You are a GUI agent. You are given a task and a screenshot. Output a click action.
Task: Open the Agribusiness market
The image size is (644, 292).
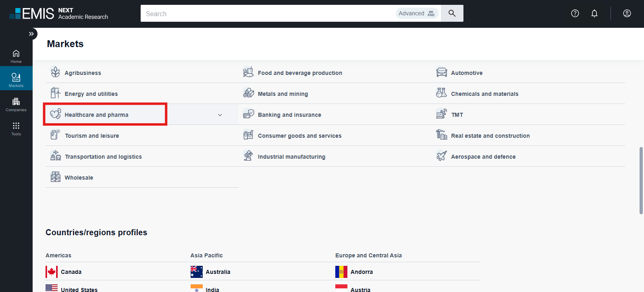pos(83,73)
